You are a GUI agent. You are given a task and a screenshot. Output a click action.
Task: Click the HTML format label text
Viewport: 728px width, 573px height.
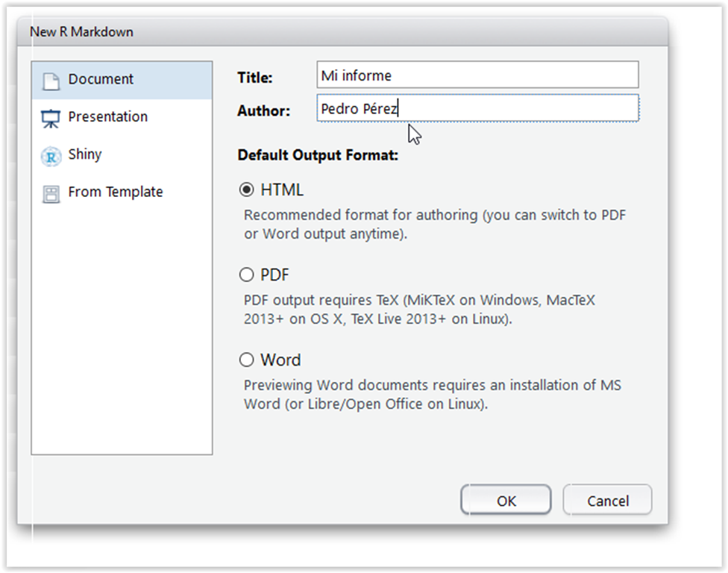pyautogui.click(x=282, y=190)
